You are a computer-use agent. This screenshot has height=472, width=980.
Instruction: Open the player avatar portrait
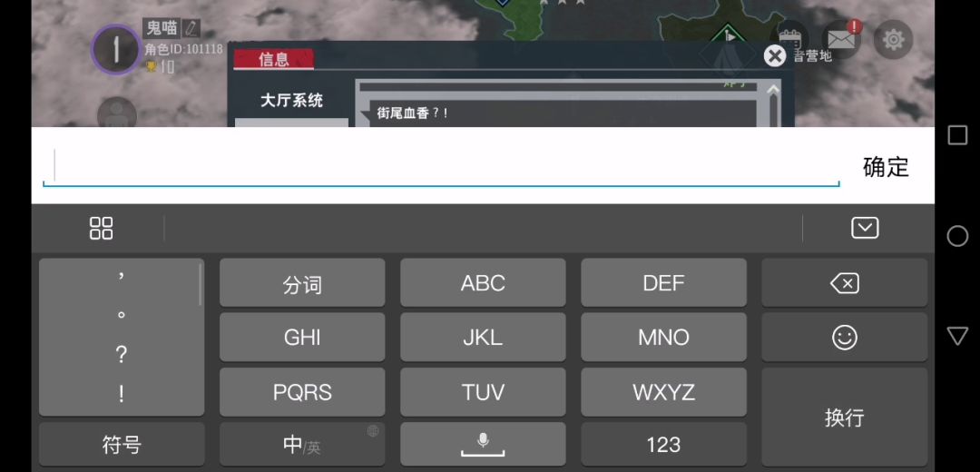pyautogui.click(x=115, y=49)
